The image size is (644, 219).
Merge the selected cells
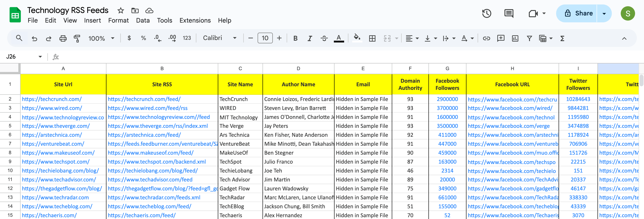click(387, 38)
